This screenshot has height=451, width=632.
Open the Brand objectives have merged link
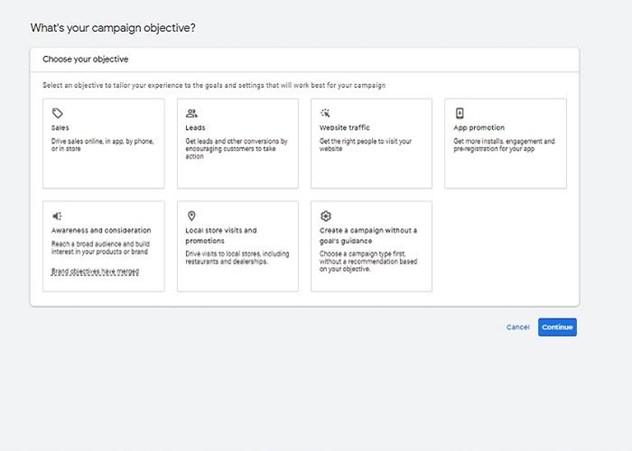tap(95, 271)
